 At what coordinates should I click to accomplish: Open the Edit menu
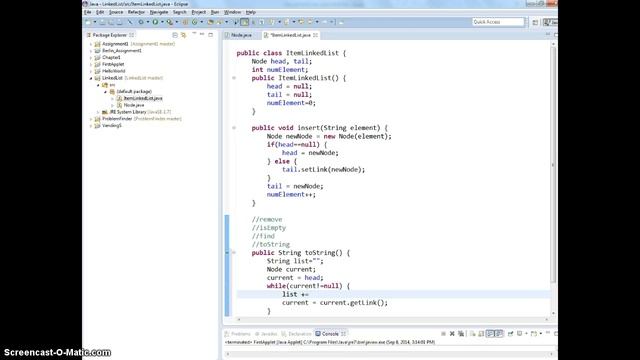100,12
